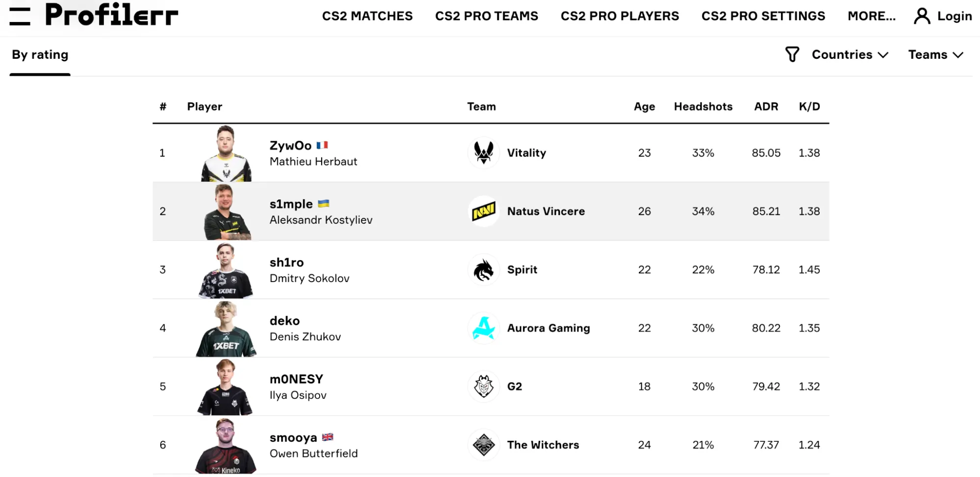Open s1mple player photo thumbnail
The width and height of the screenshot is (980, 477).
coord(226,212)
